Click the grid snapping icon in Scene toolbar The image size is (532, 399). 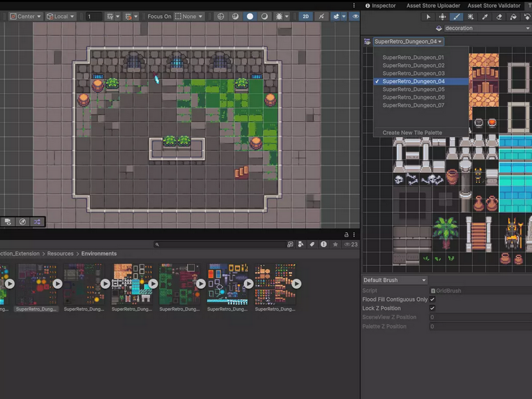point(110,16)
